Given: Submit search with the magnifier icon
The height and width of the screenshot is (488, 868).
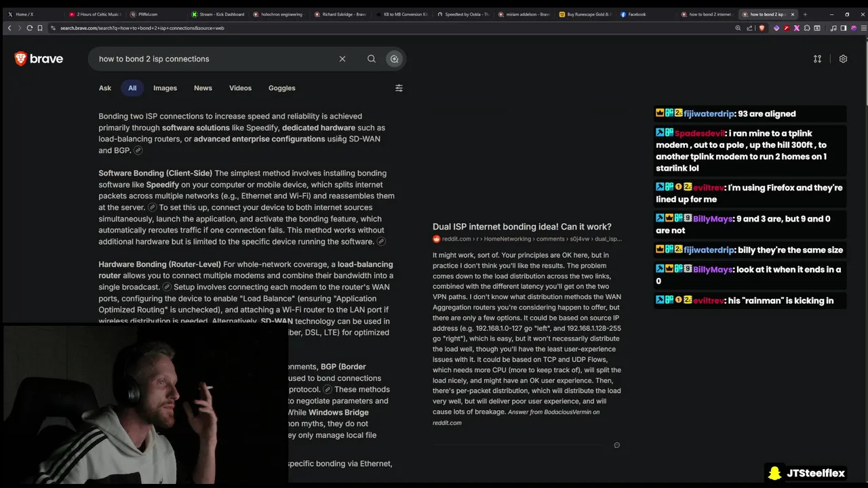Looking at the screenshot, I should point(372,59).
